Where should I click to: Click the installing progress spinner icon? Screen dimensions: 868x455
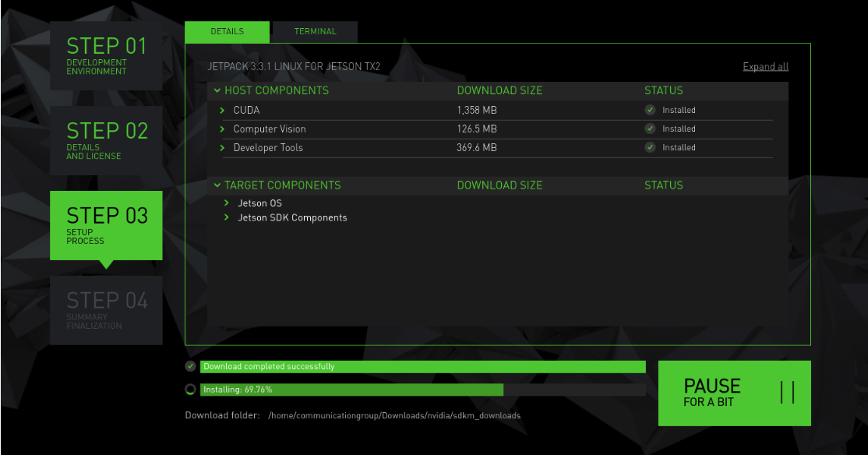[190, 389]
